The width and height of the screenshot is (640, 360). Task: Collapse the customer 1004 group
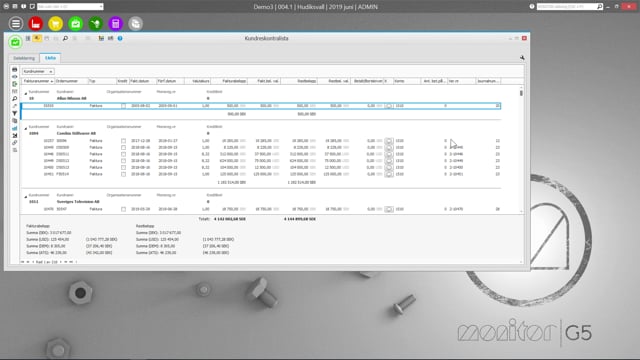tap(26, 128)
